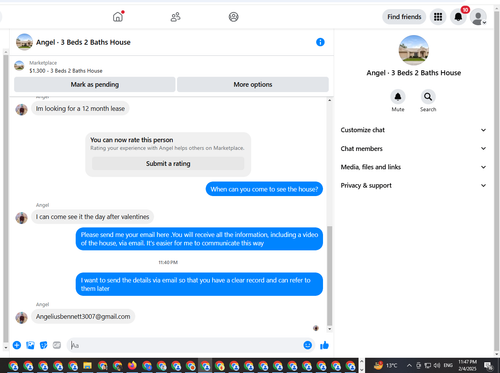Click the 'I can come see it the day after valentines' message

[92, 217]
